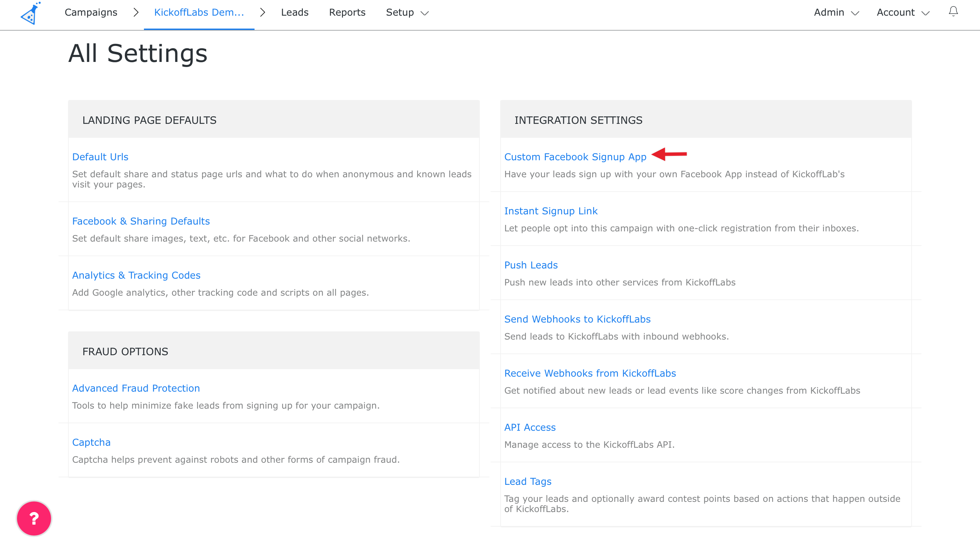The height and width of the screenshot is (543, 980).
Task: Open the Captcha settings link
Action: pos(91,442)
